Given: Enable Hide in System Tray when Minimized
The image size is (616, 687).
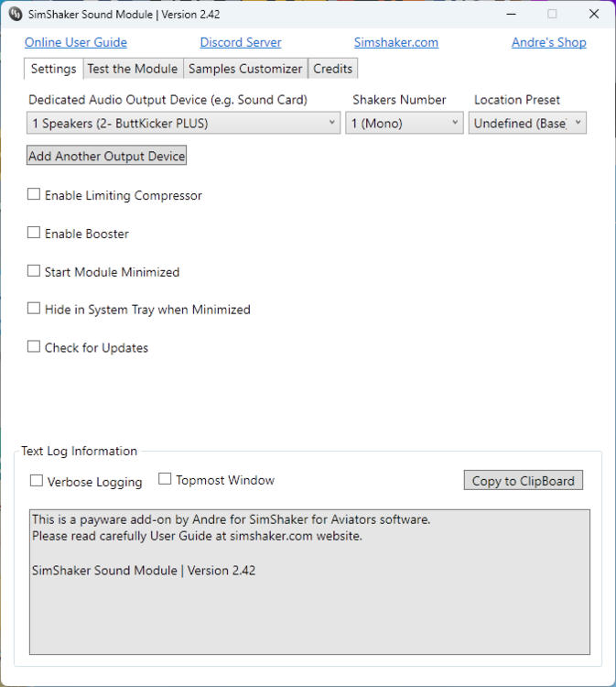Looking at the screenshot, I should click(34, 310).
